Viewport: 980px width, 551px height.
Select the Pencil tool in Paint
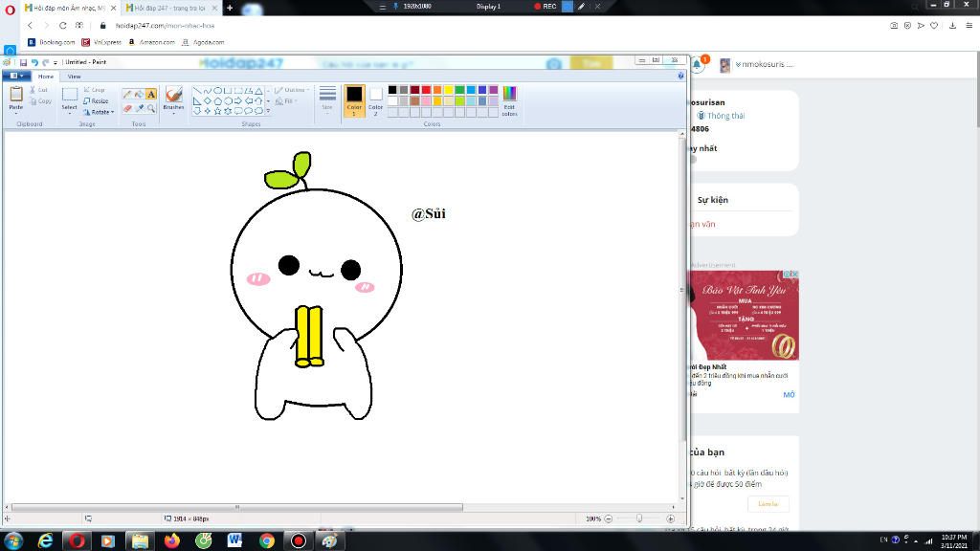(127, 95)
